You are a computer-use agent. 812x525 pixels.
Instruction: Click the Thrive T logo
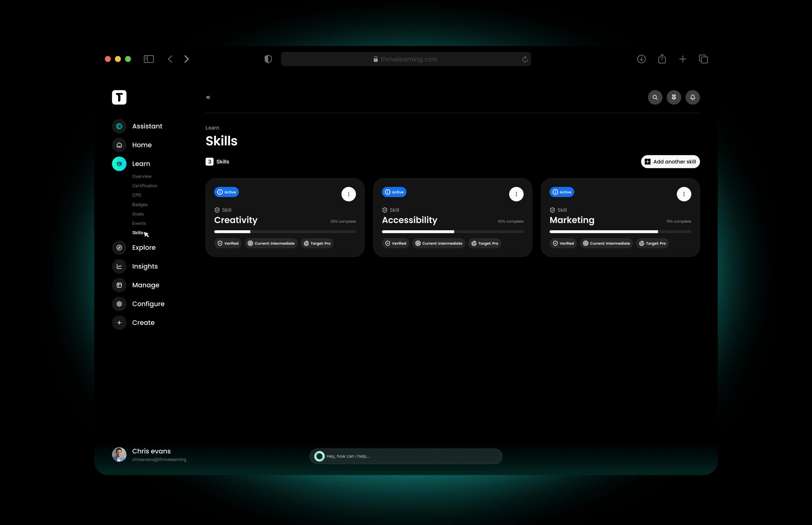(119, 97)
